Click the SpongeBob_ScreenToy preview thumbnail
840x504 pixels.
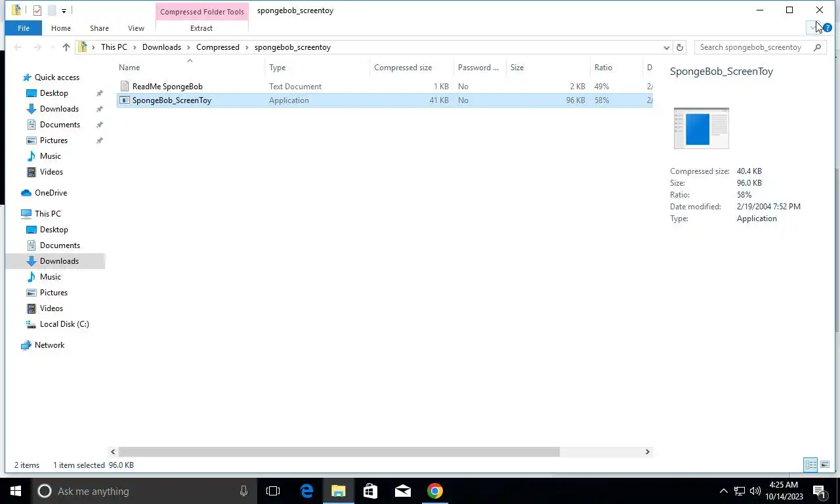click(x=701, y=128)
